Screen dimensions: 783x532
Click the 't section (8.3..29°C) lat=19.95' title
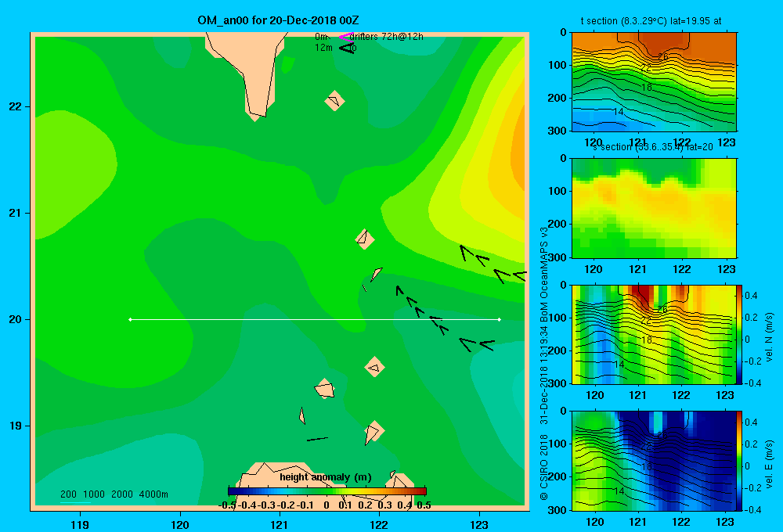click(651, 21)
